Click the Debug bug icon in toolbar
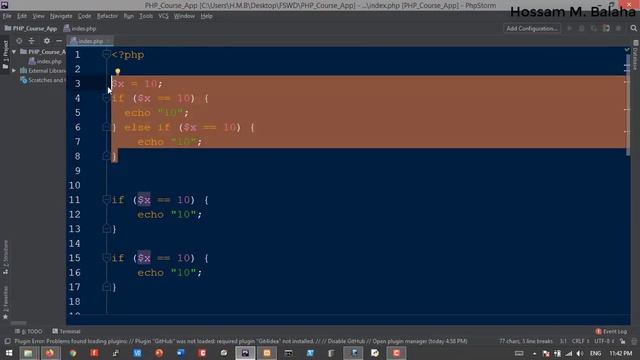 (582, 29)
